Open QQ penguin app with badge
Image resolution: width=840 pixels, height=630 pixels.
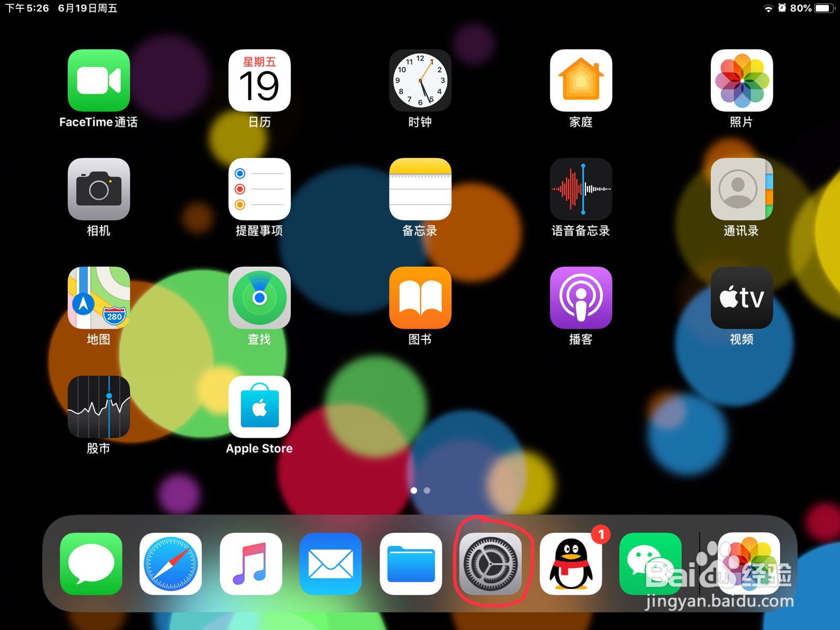(x=571, y=564)
